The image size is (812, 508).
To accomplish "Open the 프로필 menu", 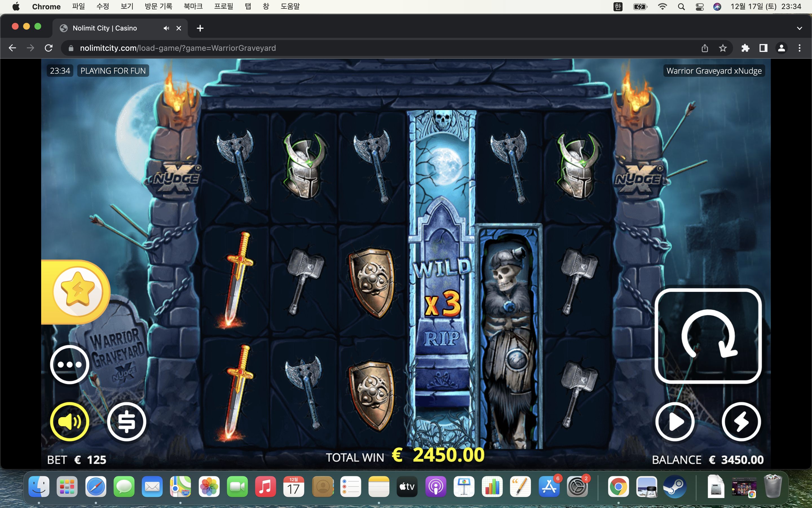I will click(x=224, y=7).
